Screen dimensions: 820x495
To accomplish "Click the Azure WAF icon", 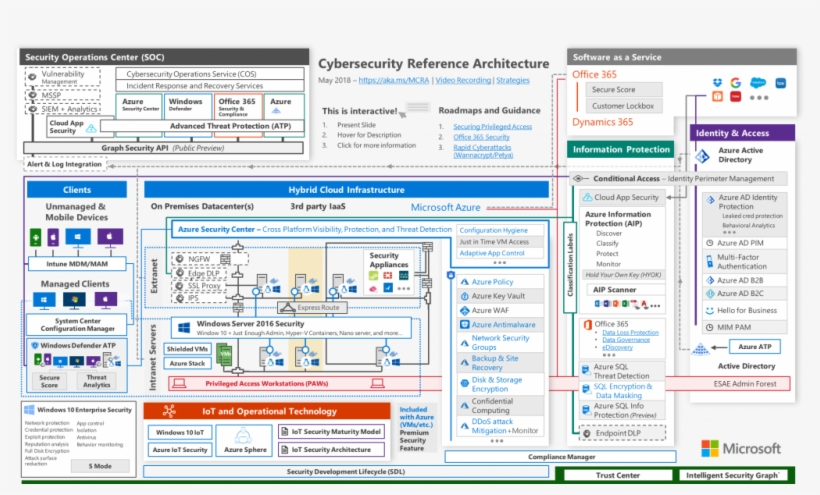I will click(464, 310).
